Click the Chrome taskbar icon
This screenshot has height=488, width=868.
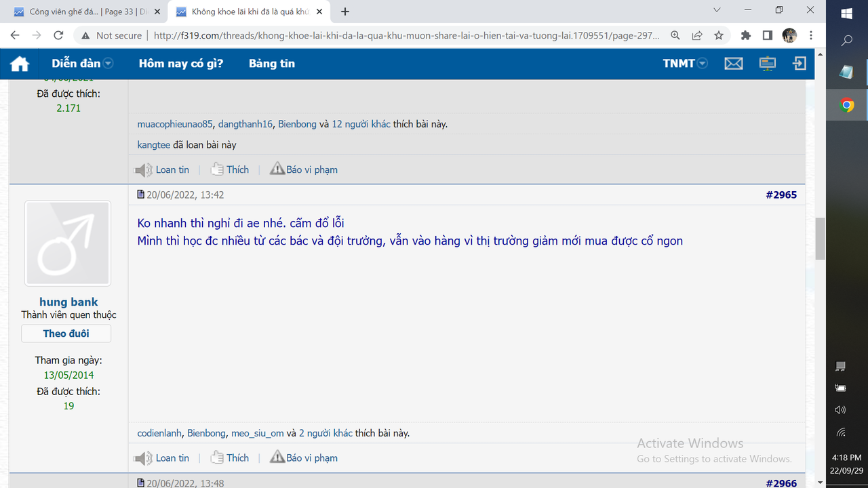[847, 105]
